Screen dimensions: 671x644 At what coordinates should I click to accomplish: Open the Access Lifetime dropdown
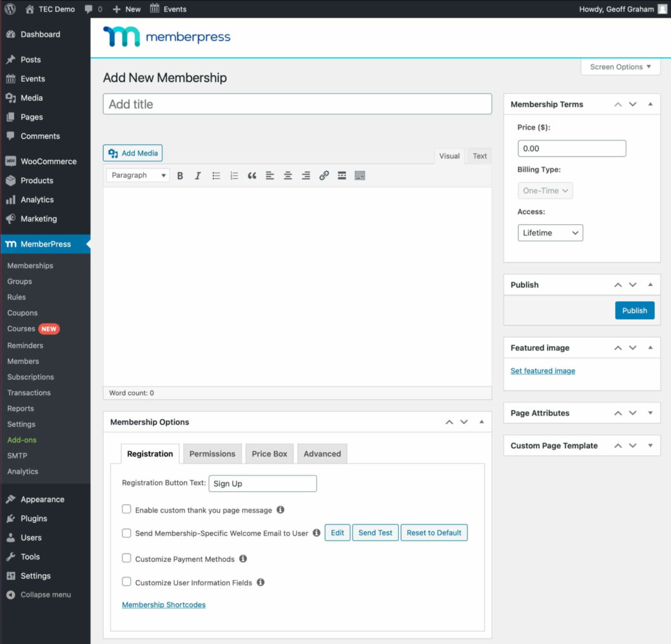(x=550, y=233)
